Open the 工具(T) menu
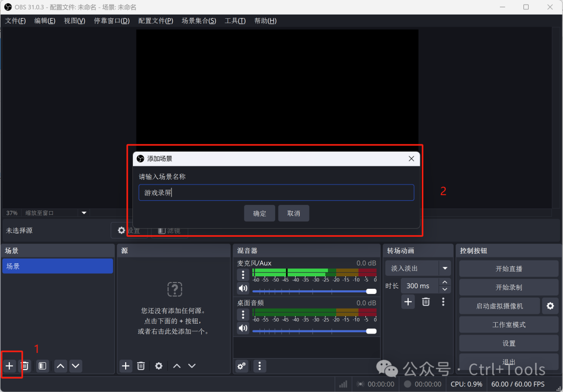563x392 pixels. tap(235, 21)
